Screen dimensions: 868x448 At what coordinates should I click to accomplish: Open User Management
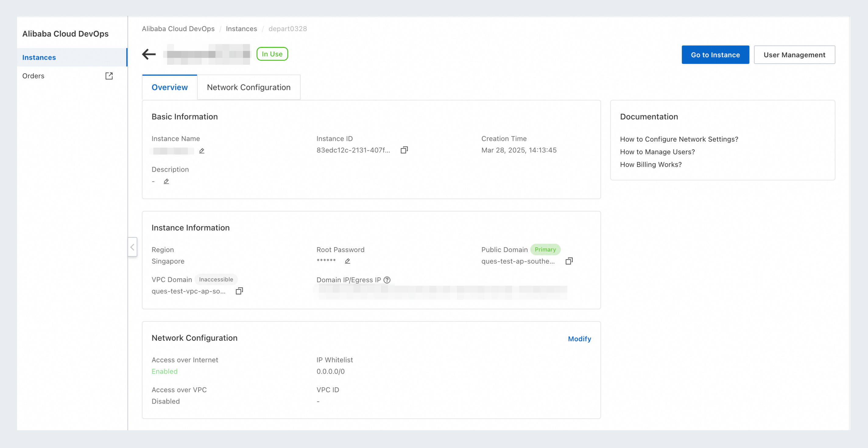(x=794, y=55)
